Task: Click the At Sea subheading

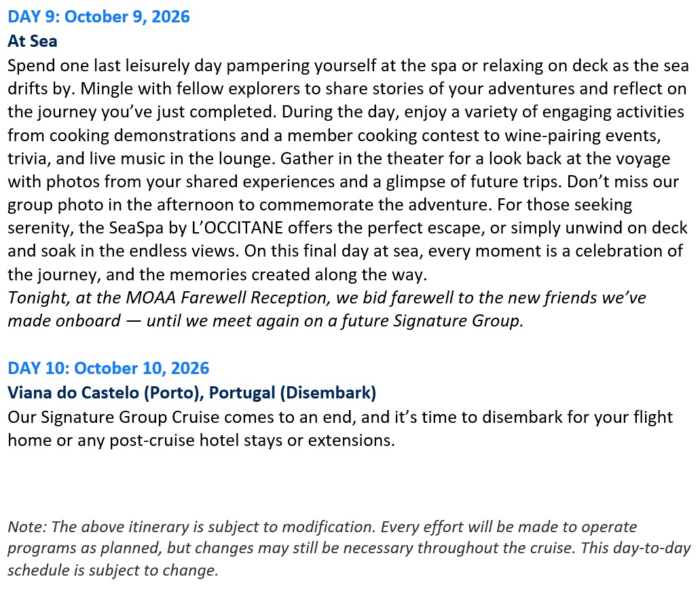Action: pos(33,41)
